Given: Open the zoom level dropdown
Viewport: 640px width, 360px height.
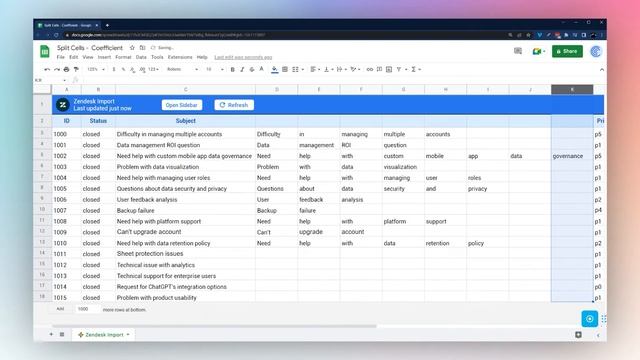Looking at the screenshot, I should pyautogui.click(x=96, y=69).
